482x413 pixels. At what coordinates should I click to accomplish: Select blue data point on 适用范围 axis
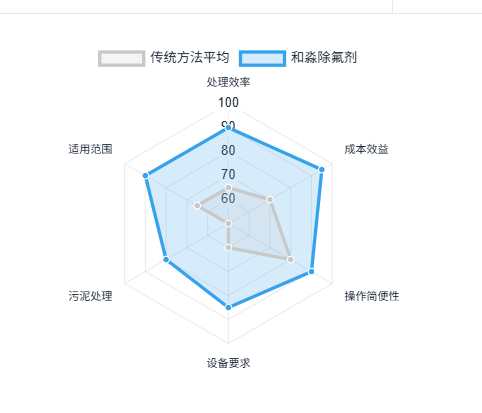click(145, 176)
